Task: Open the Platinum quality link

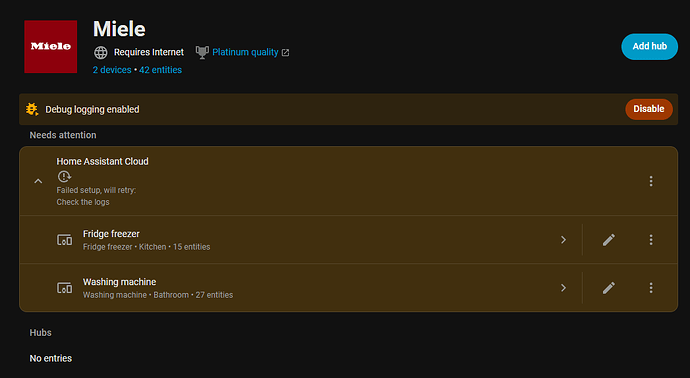Action: (245, 52)
